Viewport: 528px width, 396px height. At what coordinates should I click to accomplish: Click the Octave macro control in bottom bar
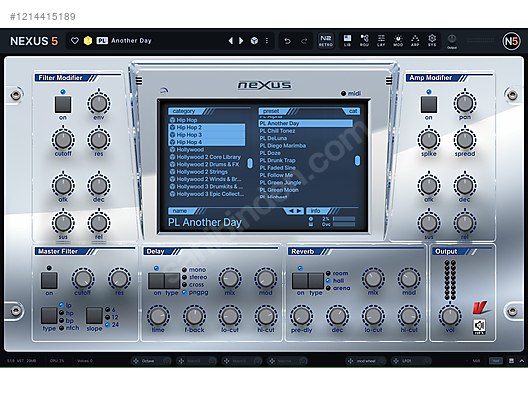(x=151, y=361)
